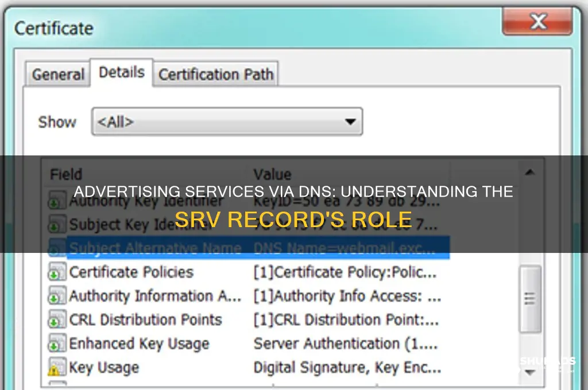Click the field list scroll up arrow

click(x=530, y=172)
